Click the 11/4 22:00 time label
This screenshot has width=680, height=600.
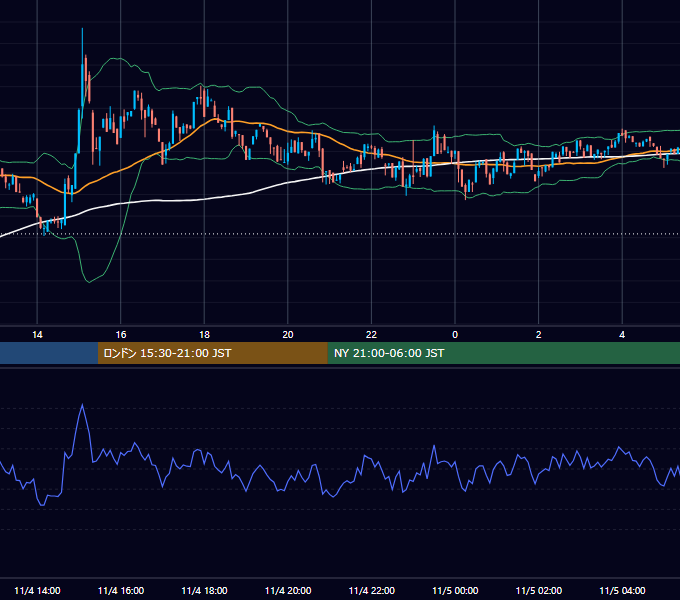point(372,590)
